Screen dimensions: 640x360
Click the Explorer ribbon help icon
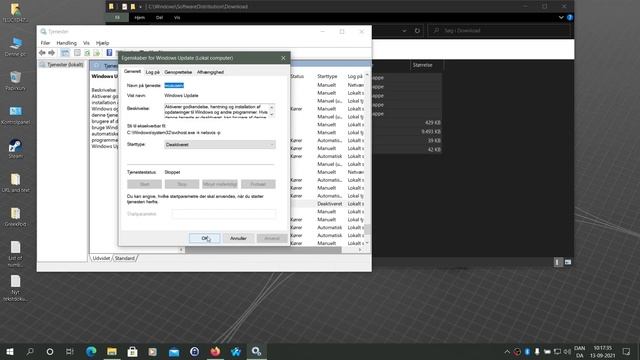tap(570, 18)
